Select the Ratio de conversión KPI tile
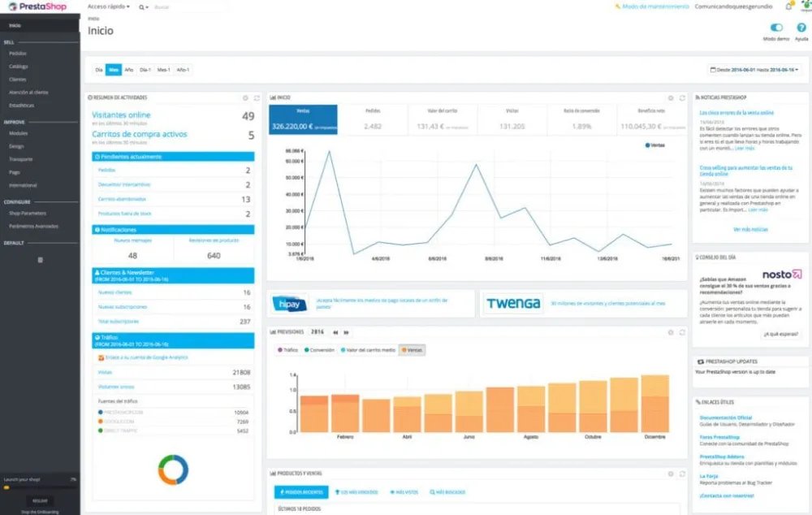Screen dimensions: 812x515 (x=581, y=119)
